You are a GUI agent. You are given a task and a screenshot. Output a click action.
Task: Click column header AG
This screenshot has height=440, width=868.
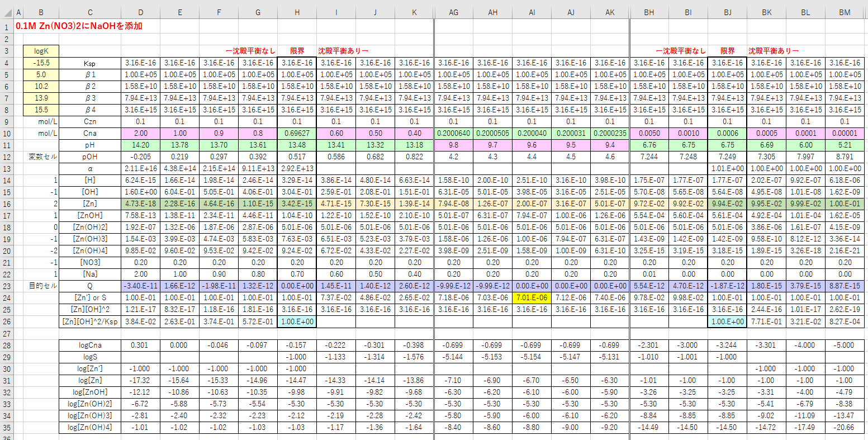click(x=454, y=12)
